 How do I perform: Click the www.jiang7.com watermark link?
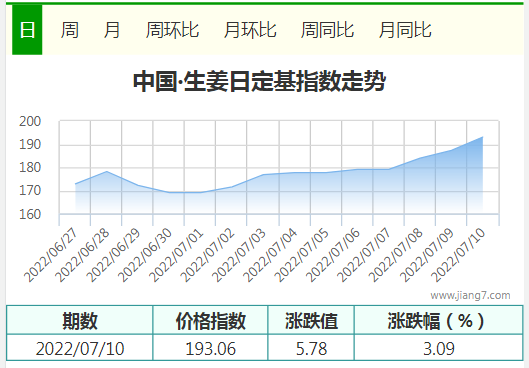[470, 295]
